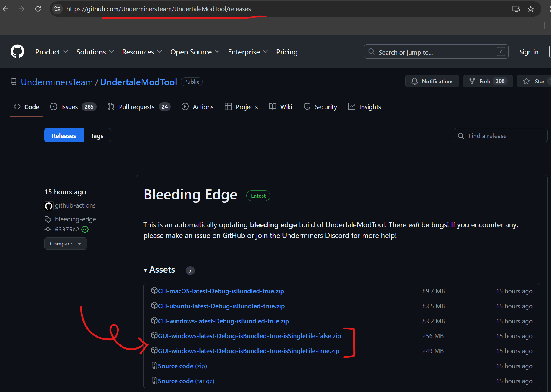
Task: Open the Code tab
Action: [x=26, y=107]
